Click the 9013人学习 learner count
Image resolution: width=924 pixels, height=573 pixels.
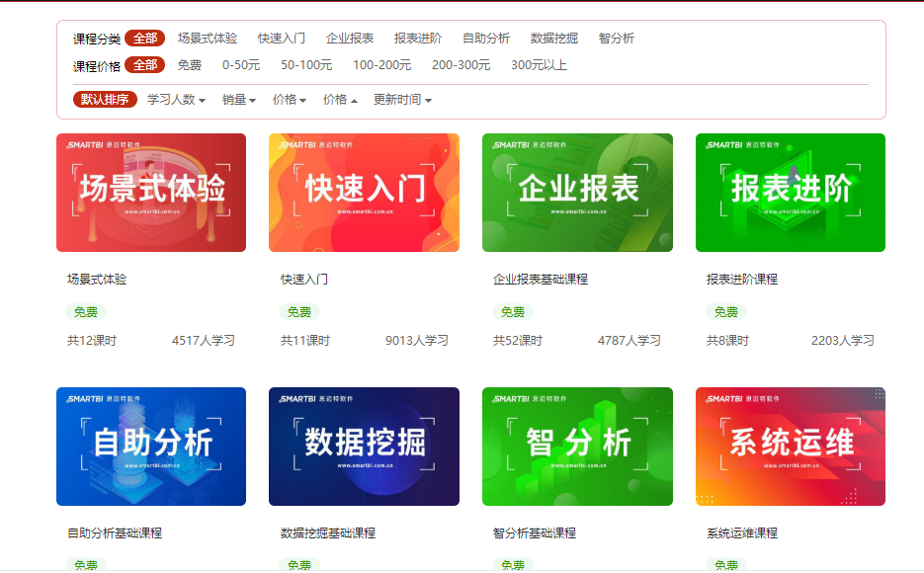pos(417,341)
